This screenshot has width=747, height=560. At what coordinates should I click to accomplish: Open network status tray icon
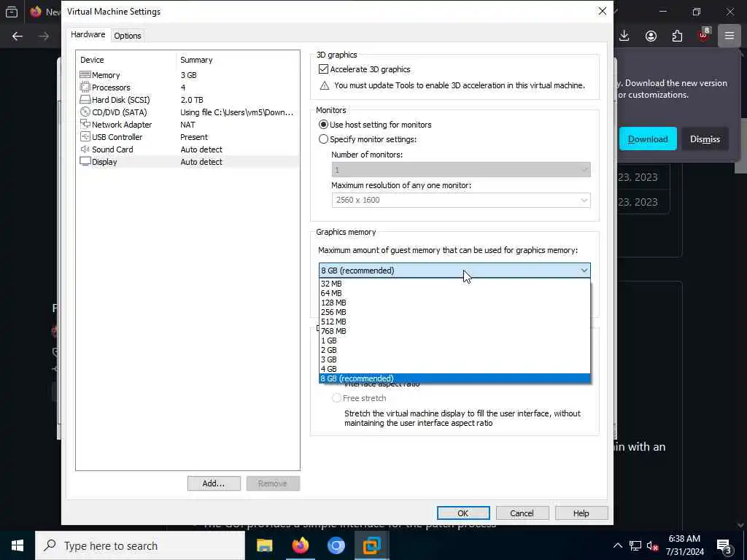(x=635, y=545)
